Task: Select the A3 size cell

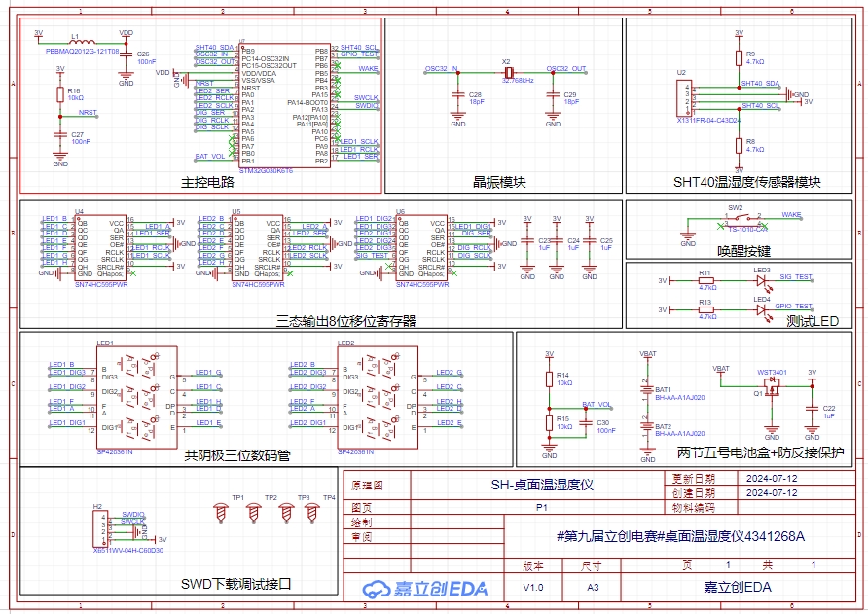Action: pyautogui.click(x=593, y=587)
